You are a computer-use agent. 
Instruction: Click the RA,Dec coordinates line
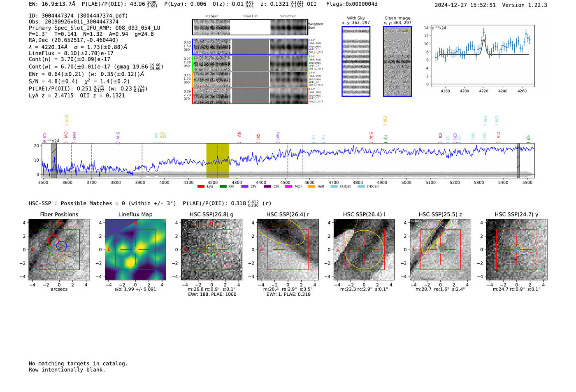click(x=73, y=40)
